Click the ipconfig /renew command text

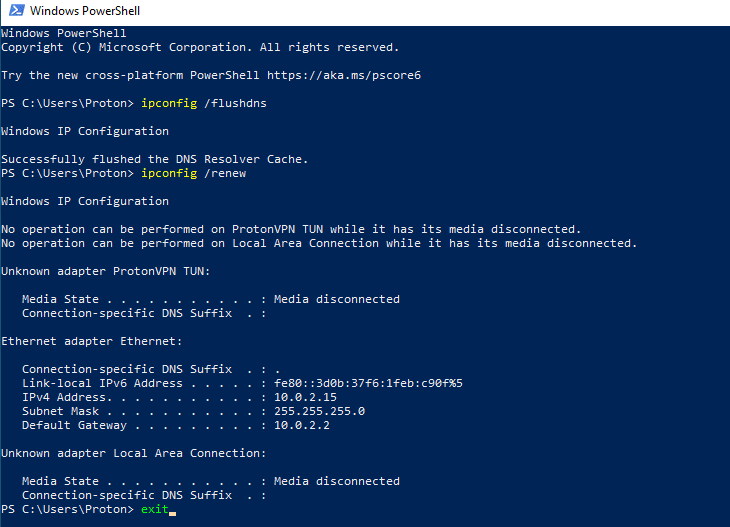194,173
